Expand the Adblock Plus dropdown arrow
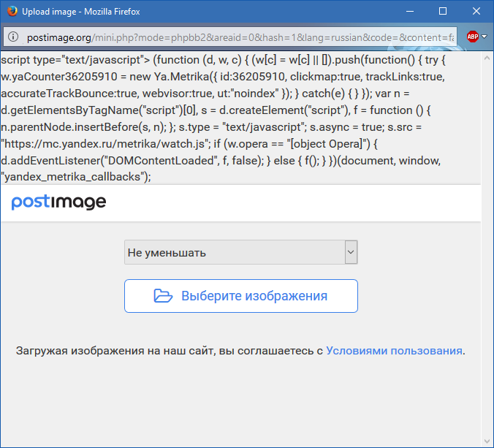Image resolution: width=494 pixels, height=448 pixels. [x=484, y=37]
